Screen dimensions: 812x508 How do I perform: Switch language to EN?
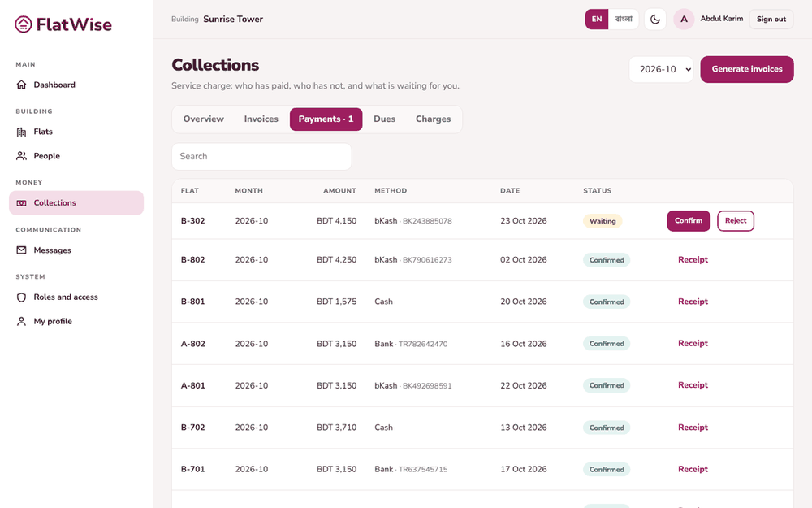pos(597,20)
